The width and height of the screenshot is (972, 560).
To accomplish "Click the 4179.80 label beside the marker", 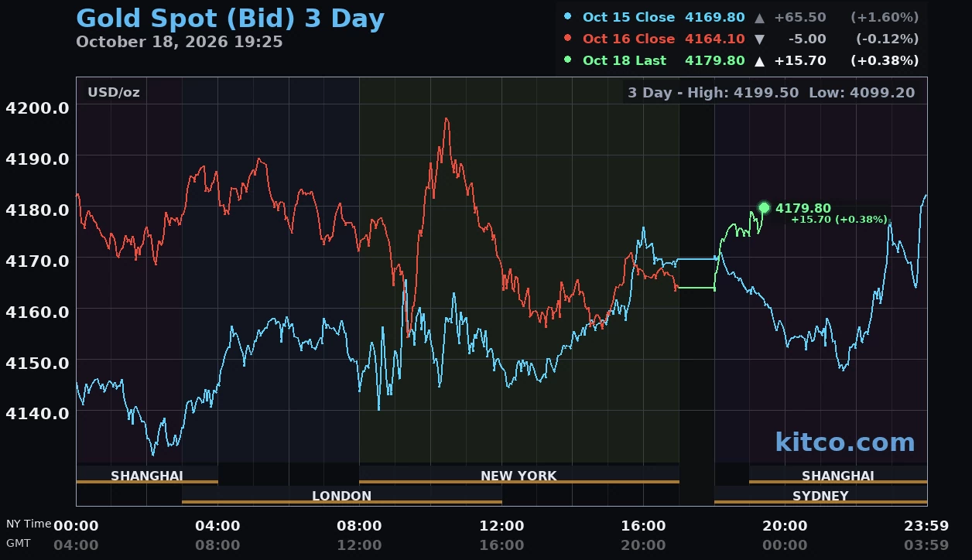I will (x=803, y=208).
